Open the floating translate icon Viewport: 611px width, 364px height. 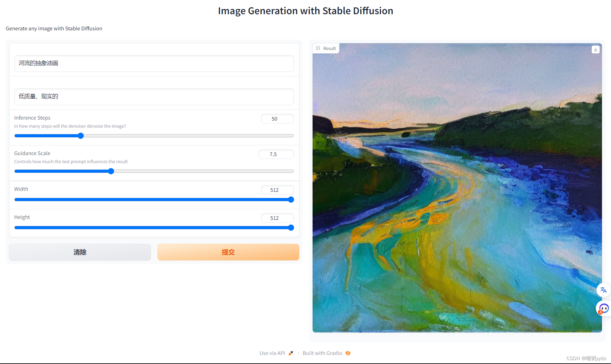pos(603,290)
